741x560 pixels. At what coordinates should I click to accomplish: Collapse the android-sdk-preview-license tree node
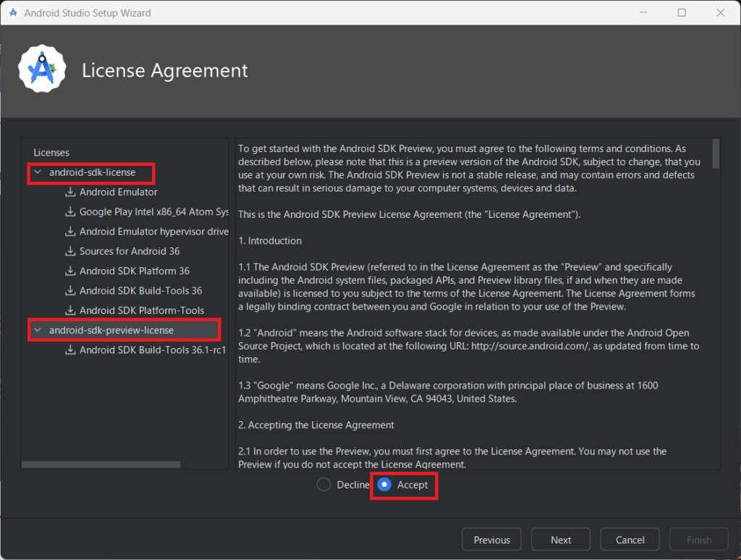pyautogui.click(x=38, y=331)
